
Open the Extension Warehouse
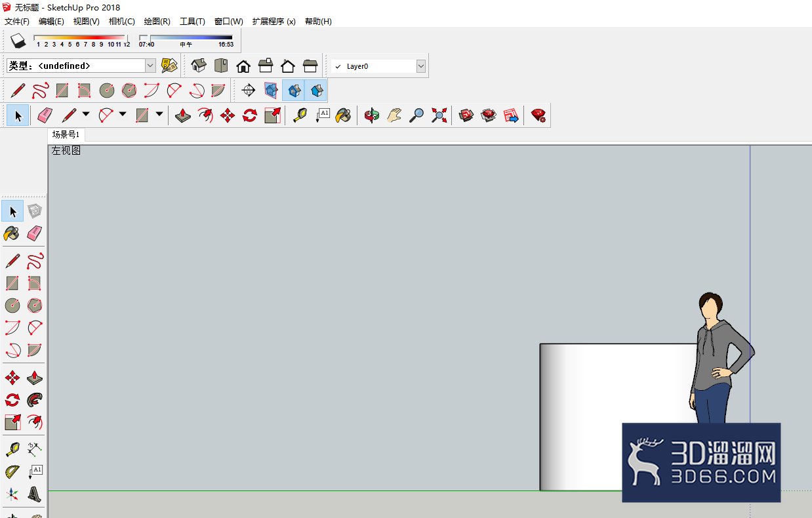489,115
